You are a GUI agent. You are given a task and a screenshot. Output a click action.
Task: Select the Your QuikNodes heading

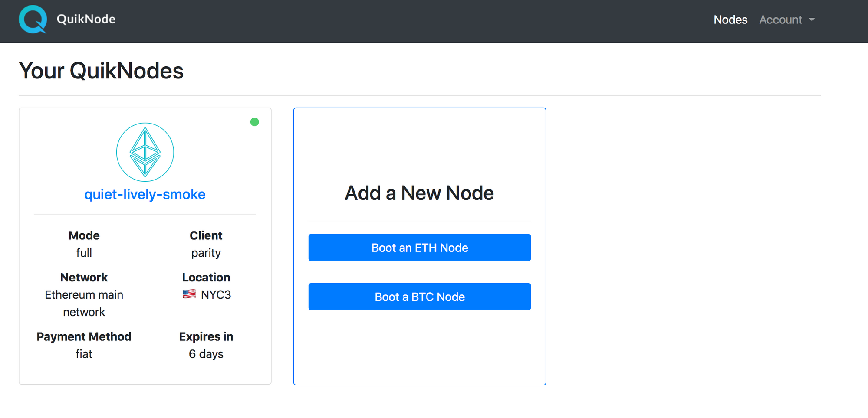point(101,71)
